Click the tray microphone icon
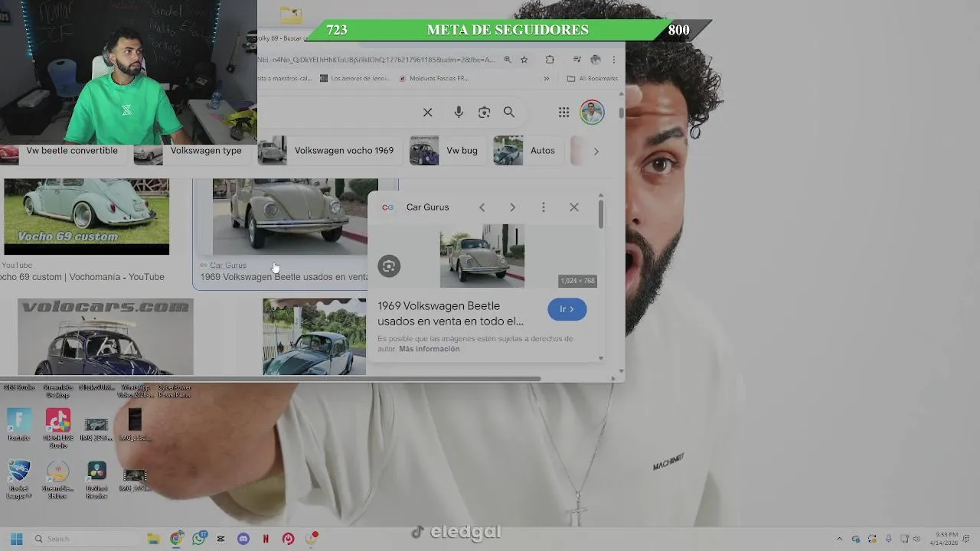This screenshot has height=551, width=980. tap(888, 539)
